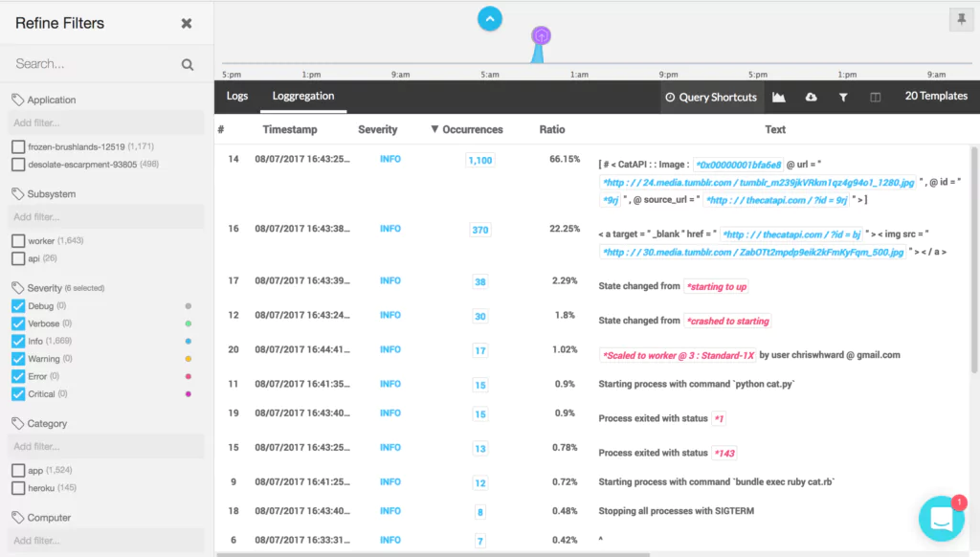Viewport: 980px width, 557px height.
Task: Select the Loggregation tab
Action: [x=303, y=97]
